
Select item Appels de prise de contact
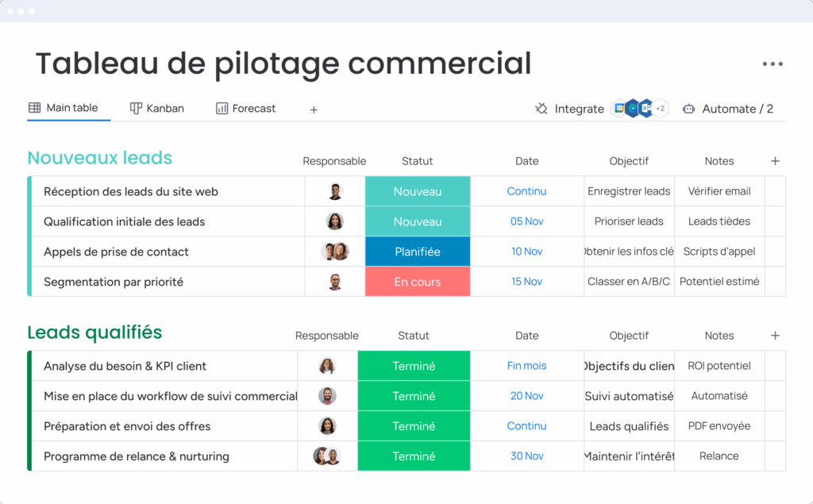(116, 252)
